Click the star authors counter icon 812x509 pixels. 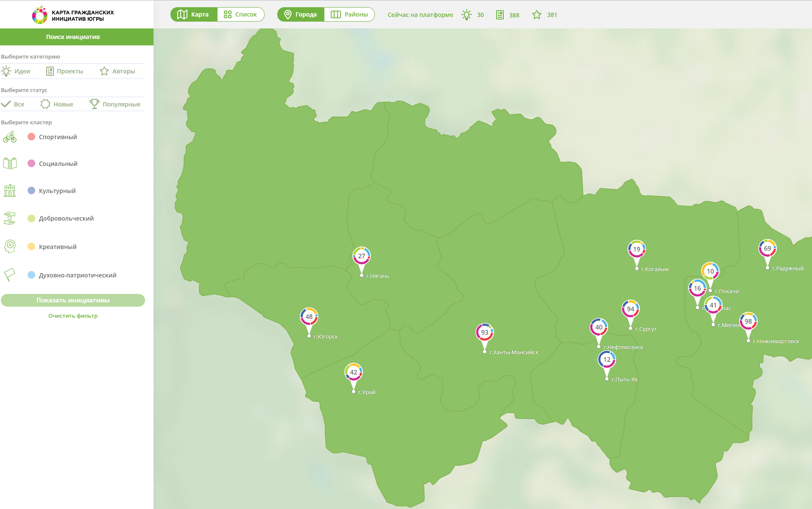(537, 15)
